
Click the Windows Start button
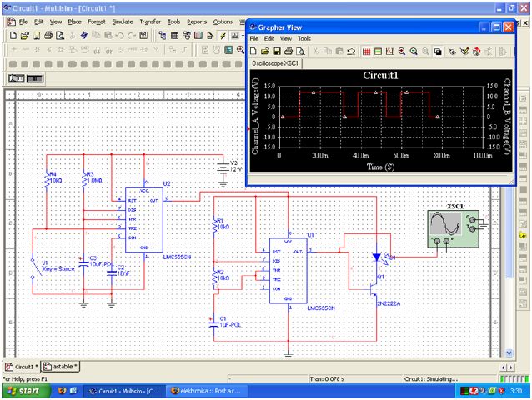[23, 390]
